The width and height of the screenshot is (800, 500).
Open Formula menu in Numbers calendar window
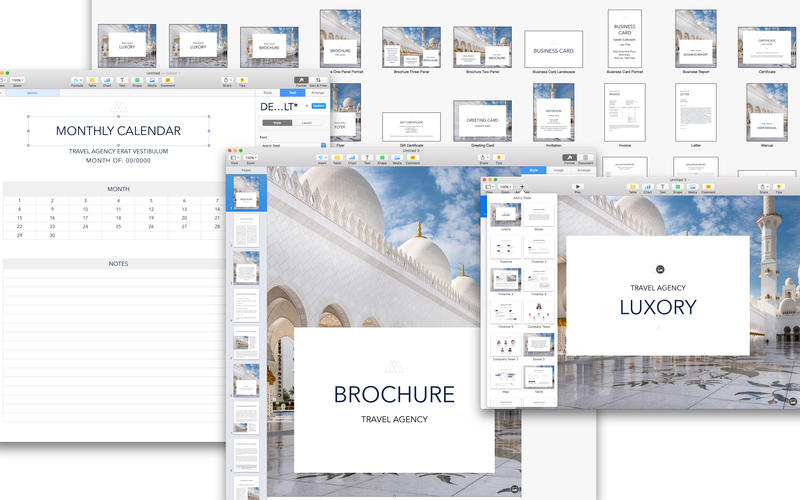point(77,81)
